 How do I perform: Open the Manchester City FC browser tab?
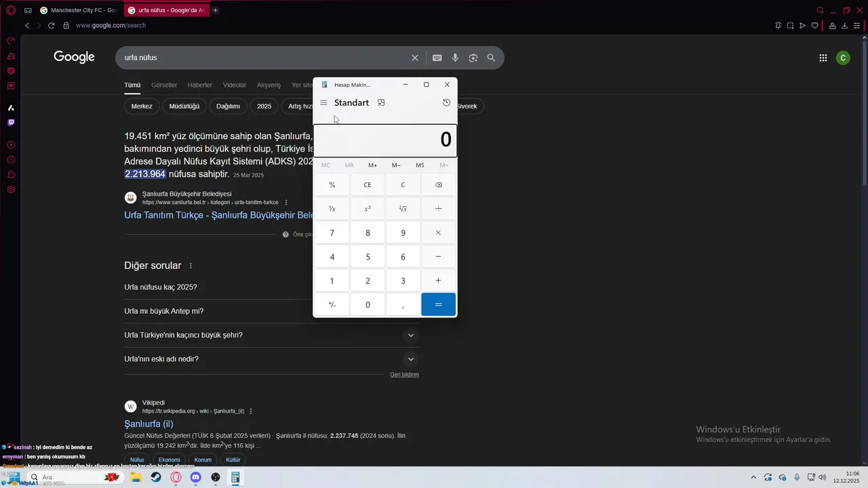(79, 10)
